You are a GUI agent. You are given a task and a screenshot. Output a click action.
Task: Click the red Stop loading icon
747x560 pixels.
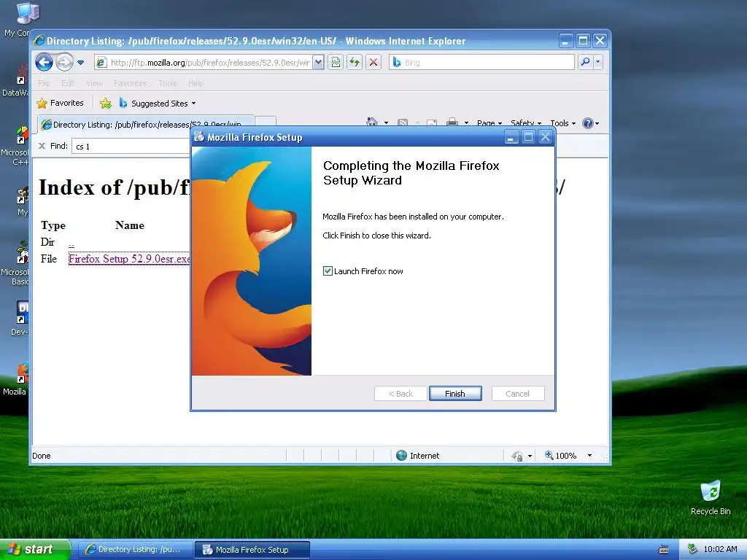373,63
